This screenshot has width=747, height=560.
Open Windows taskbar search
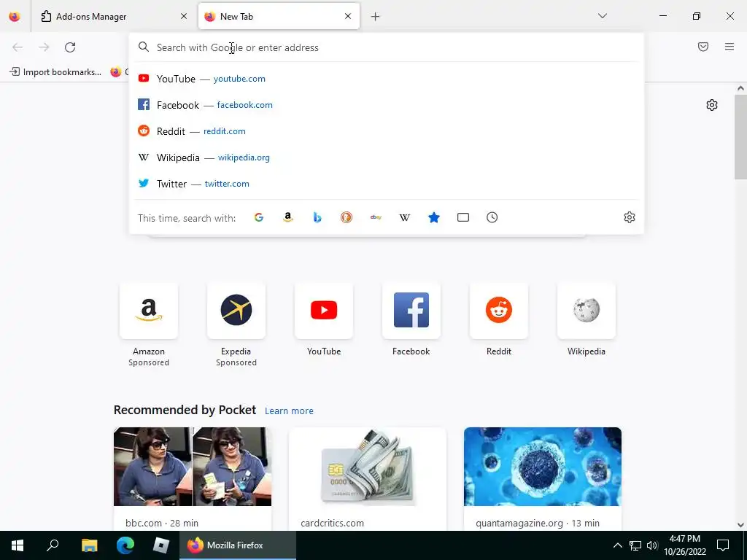(x=53, y=545)
